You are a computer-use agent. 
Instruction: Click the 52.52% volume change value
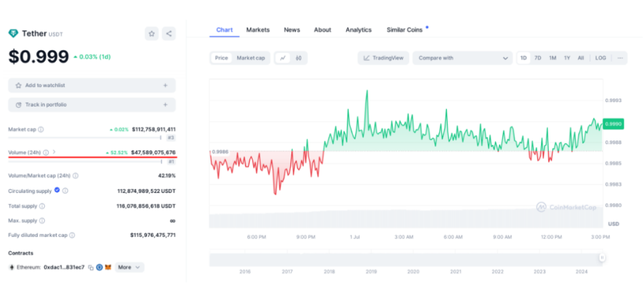(x=117, y=152)
